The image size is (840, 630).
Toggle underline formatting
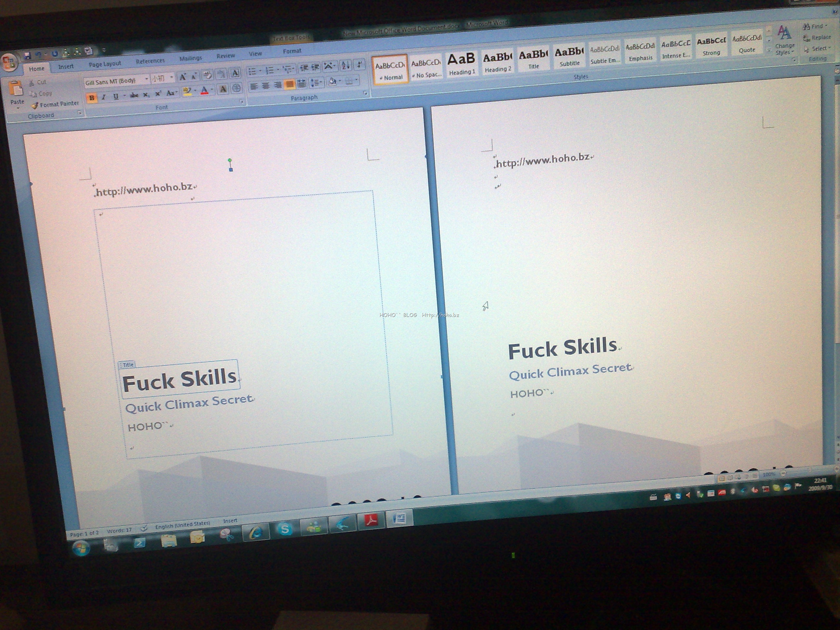115,97
